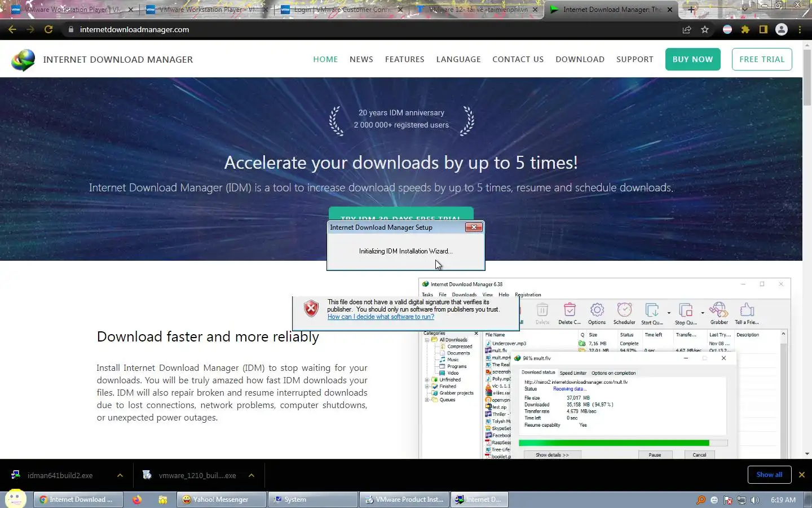
Task: Open Firefox from the taskbar
Action: tap(137, 500)
